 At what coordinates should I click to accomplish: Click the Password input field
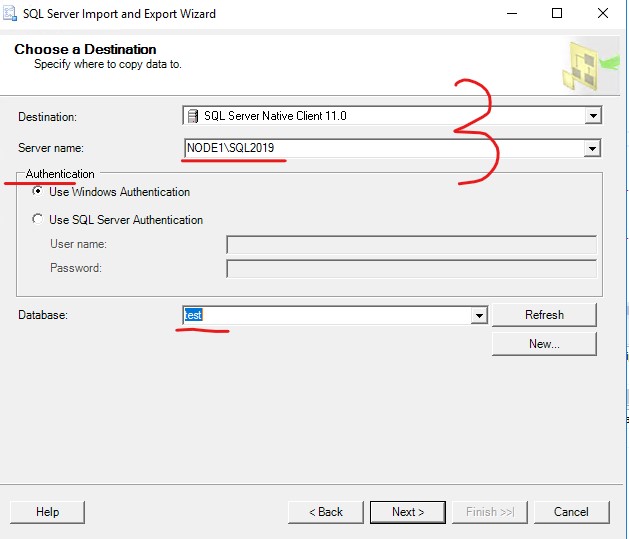[411, 268]
